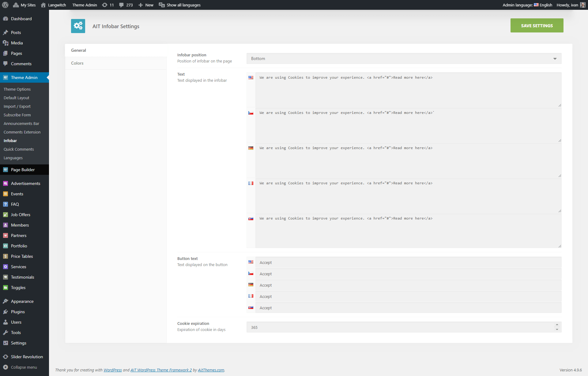Open Dashboard from the sidebar
This screenshot has width=588, height=376.
click(24, 19)
